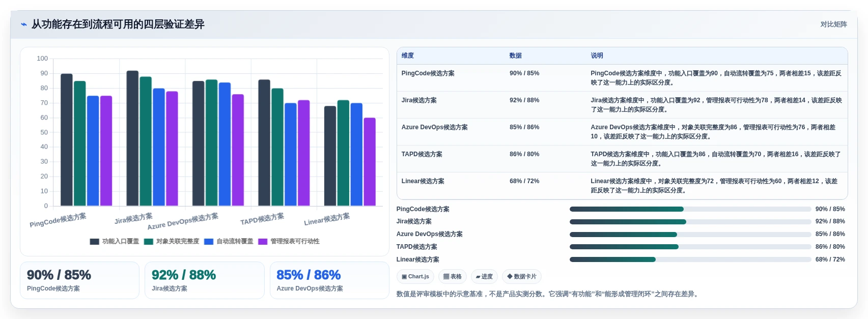Toggle the 自动流转覆盖 legend swatch
This screenshot has width=868, height=319.
coord(209,242)
